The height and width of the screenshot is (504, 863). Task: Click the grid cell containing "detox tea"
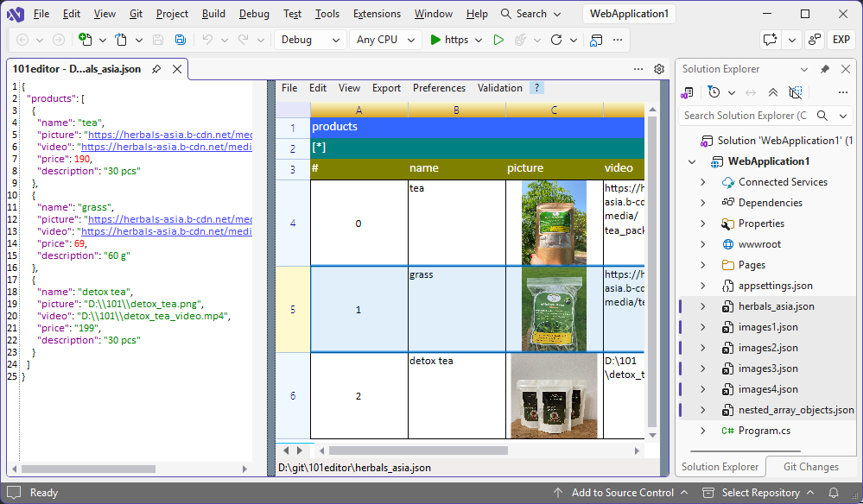(x=457, y=396)
